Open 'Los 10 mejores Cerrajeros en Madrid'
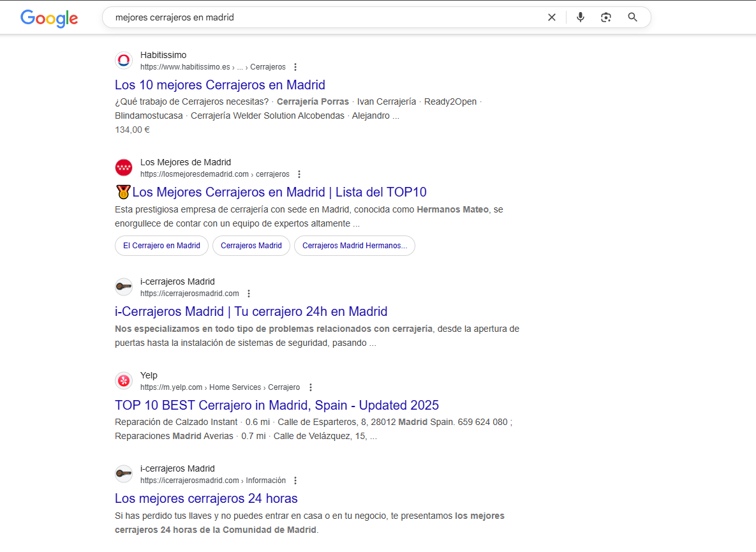 pyautogui.click(x=220, y=85)
